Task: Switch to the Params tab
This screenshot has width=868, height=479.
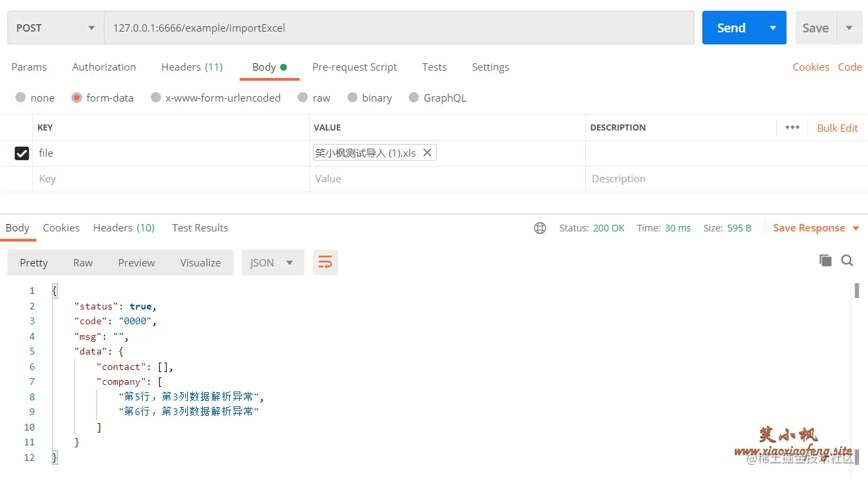Action: [x=29, y=67]
